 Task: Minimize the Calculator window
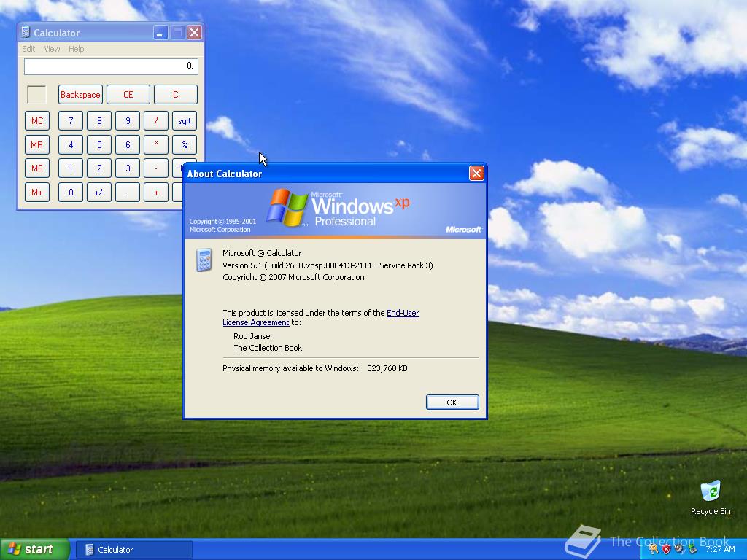click(160, 32)
